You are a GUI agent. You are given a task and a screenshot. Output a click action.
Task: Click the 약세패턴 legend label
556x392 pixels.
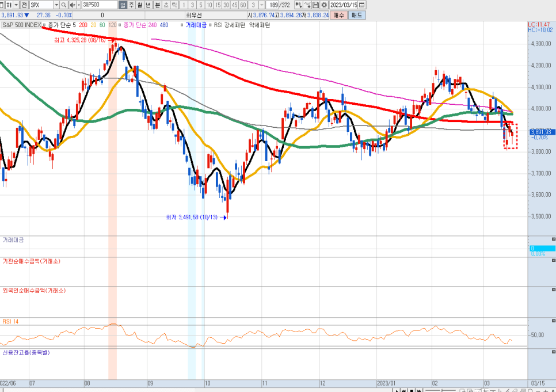(x=260, y=25)
